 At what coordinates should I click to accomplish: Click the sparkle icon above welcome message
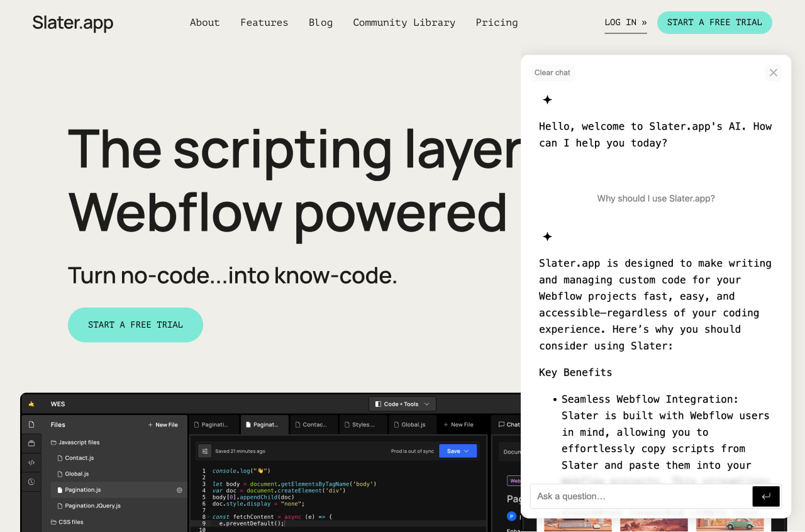click(547, 99)
